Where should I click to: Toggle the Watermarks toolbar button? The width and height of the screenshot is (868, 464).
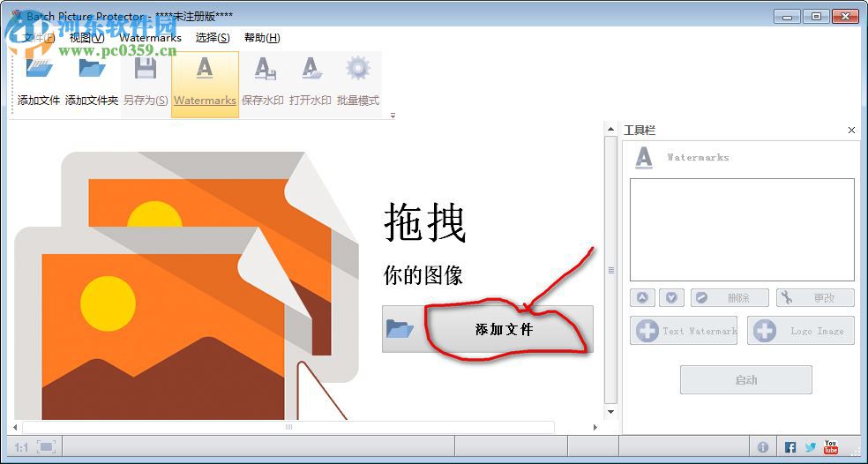205,84
